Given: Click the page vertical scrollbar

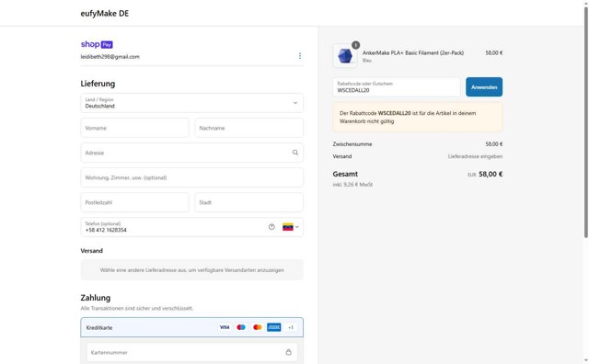Looking at the screenshot, I should (585, 122).
